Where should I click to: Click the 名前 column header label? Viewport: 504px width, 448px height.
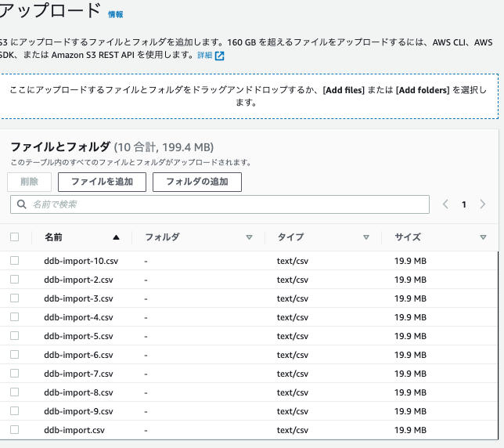point(53,237)
